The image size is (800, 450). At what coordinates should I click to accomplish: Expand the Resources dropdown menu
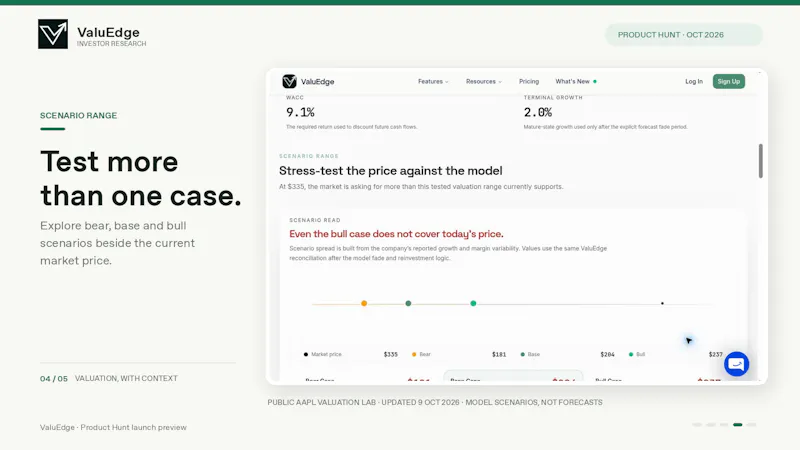coord(484,82)
